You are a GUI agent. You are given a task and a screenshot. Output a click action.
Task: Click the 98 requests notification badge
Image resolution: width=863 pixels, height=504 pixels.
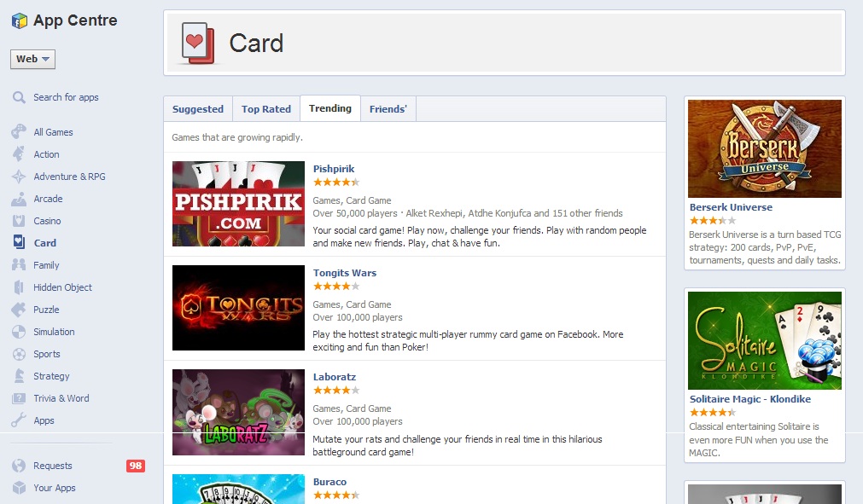pos(136,466)
